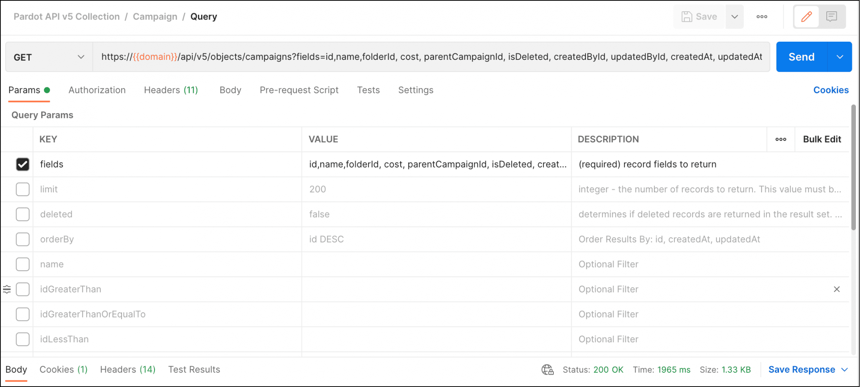Click the Save disk icon

coord(687,17)
